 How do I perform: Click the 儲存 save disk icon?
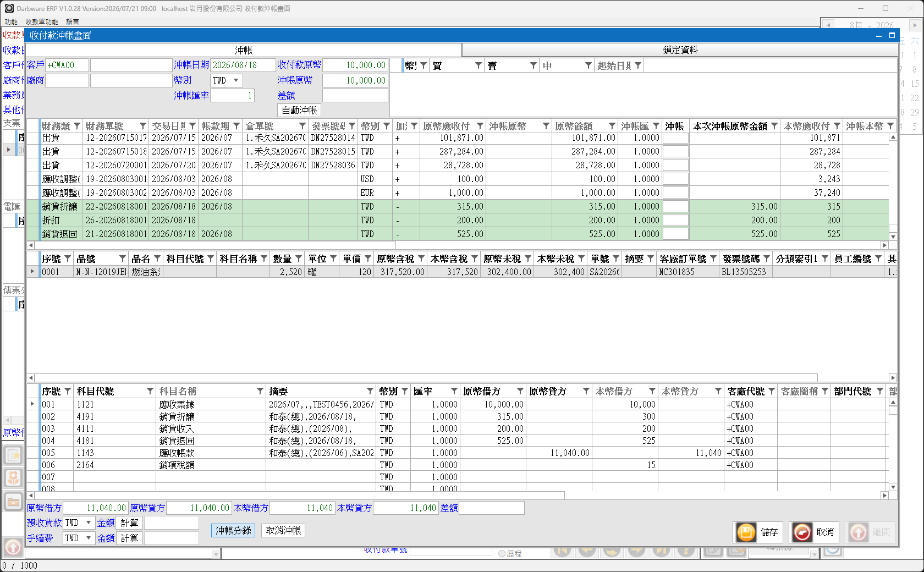coord(746,532)
